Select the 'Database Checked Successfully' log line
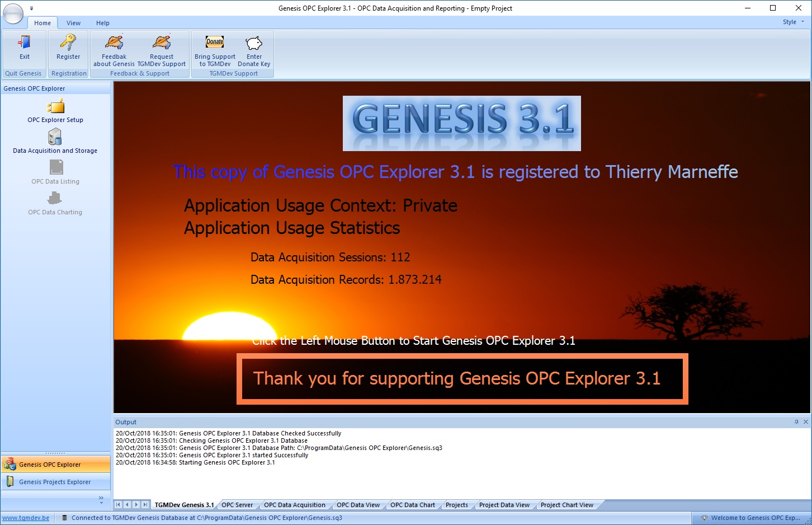Screen dimensions: 812x525 coord(228,433)
